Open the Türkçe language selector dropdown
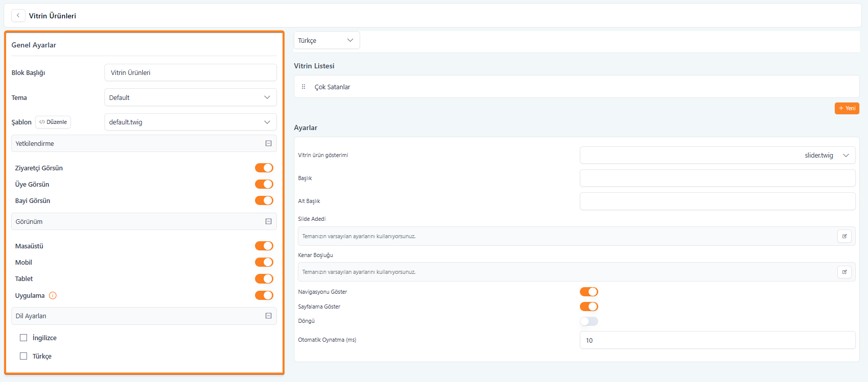 click(327, 40)
